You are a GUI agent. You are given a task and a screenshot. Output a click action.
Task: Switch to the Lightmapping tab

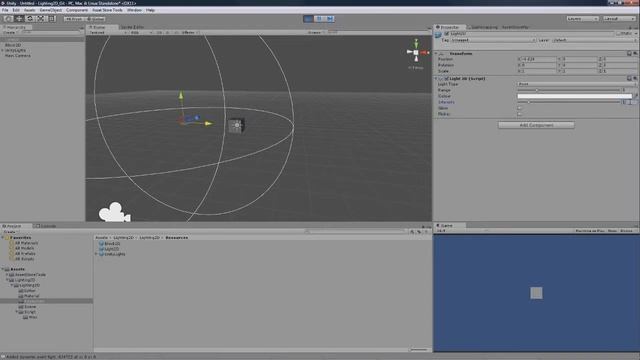point(483,27)
